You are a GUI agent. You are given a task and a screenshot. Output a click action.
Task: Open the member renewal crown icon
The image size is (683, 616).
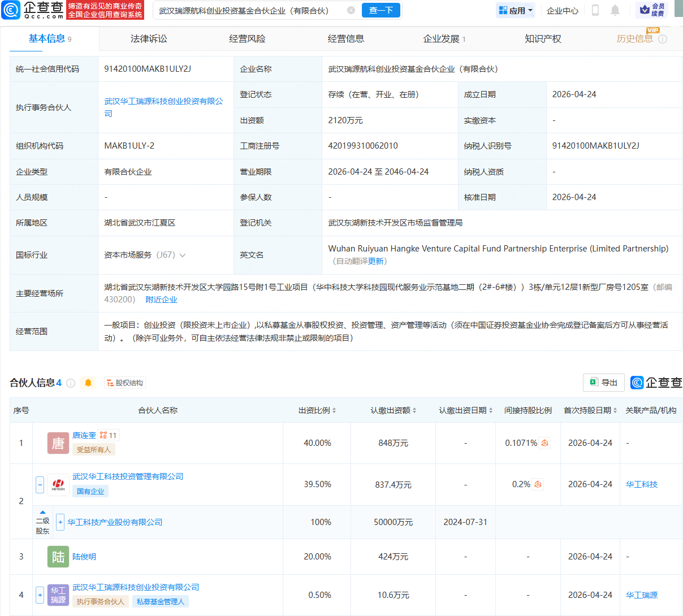[651, 10]
